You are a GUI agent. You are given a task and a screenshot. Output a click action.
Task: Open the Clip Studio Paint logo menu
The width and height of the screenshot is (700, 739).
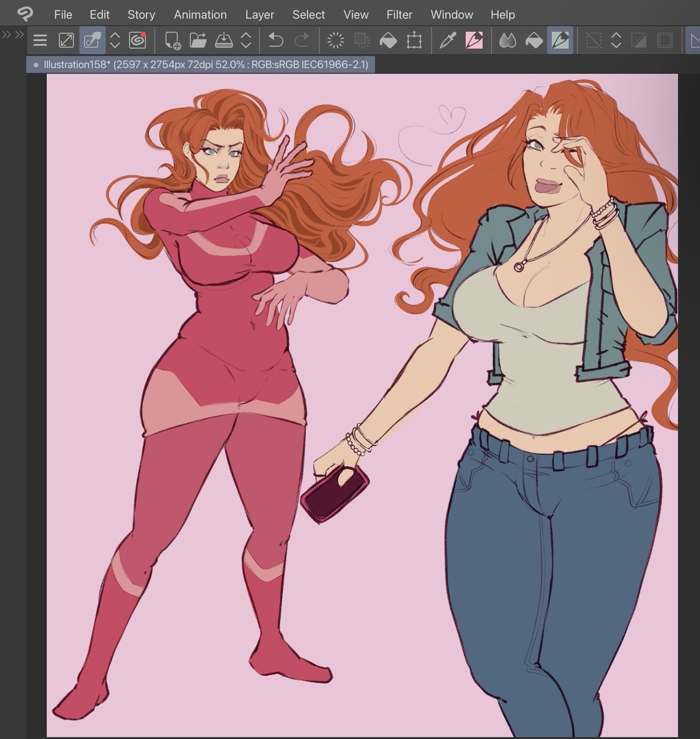pos(25,13)
